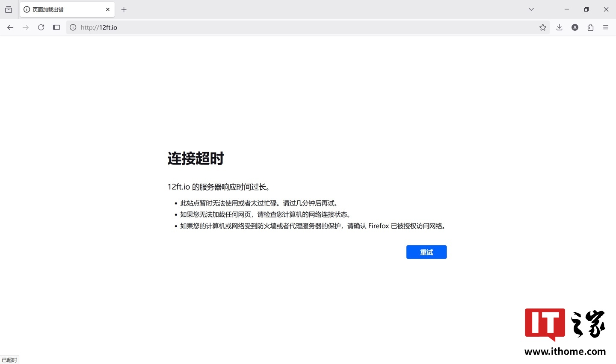Go back to the previous page
Viewport: 616px width, 364px height.
pos(10,27)
